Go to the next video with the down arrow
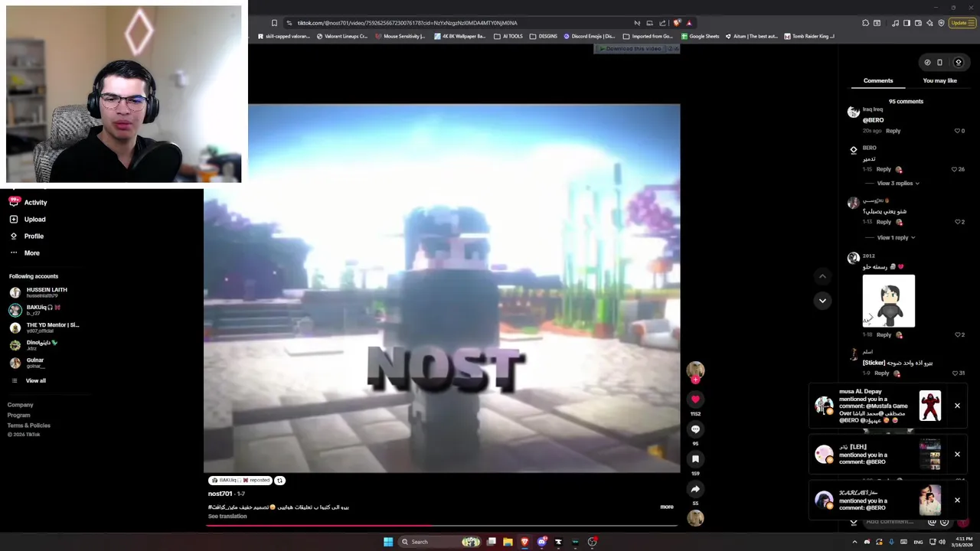Image resolution: width=980 pixels, height=551 pixels. tap(822, 301)
